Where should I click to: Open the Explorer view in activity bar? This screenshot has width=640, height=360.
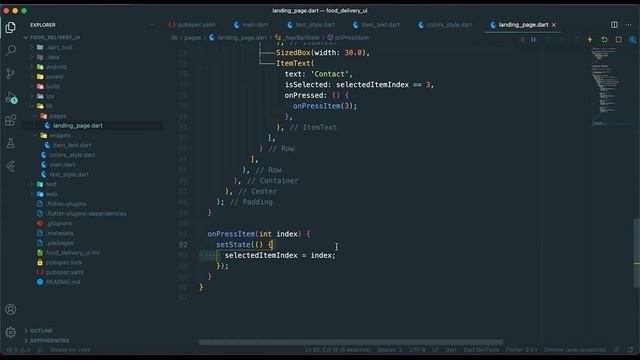click(x=11, y=27)
